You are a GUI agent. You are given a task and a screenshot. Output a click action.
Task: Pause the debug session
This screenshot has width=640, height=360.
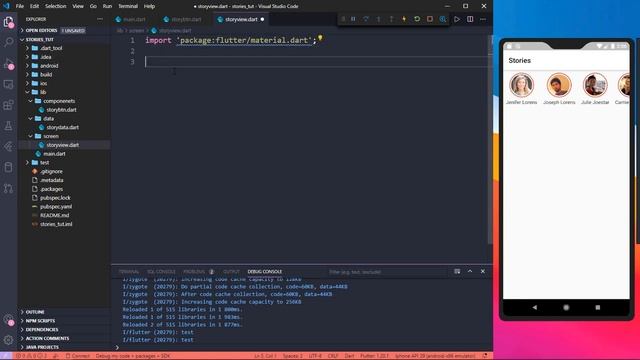[x=353, y=19]
